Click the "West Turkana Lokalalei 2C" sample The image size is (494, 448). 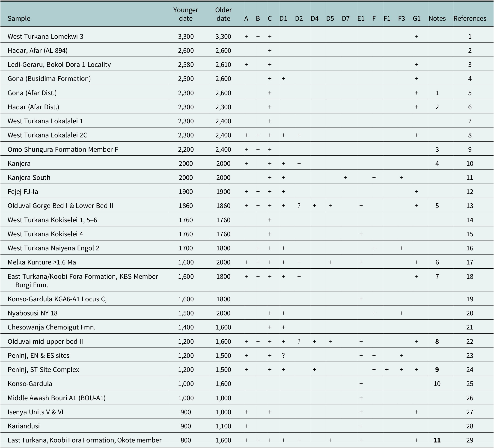(47, 135)
